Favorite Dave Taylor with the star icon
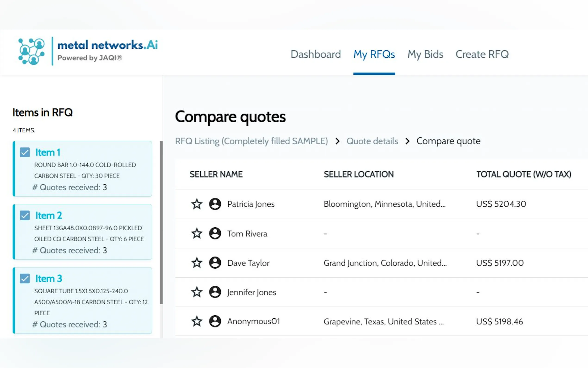This screenshot has width=588, height=368. click(197, 263)
